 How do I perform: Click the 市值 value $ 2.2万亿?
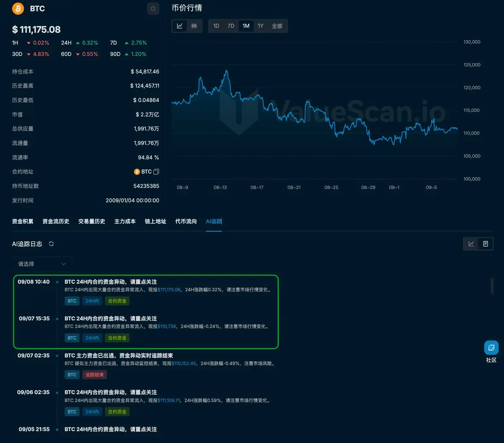(x=147, y=114)
